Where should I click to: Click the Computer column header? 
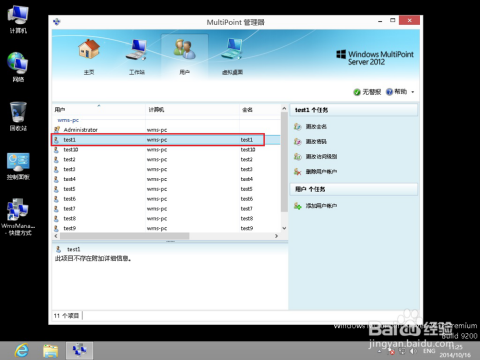click(x=192, y=110)
